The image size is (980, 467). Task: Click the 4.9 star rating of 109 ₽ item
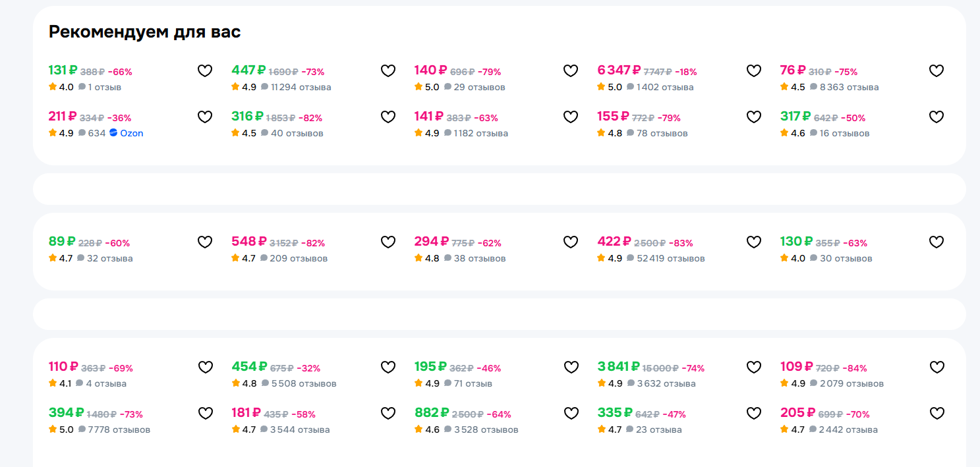click(793, 383)
